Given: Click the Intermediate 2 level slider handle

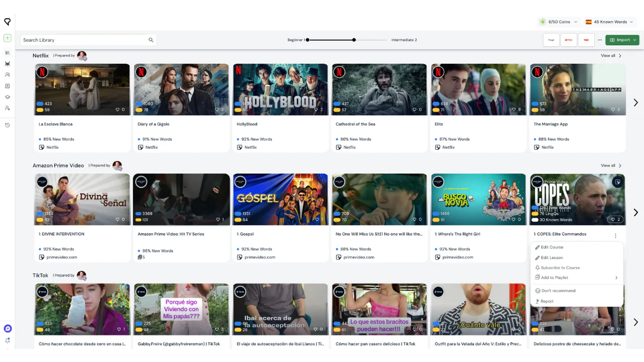Looking at the screenshot, I should pyautogui.click(x=354, y=40).
